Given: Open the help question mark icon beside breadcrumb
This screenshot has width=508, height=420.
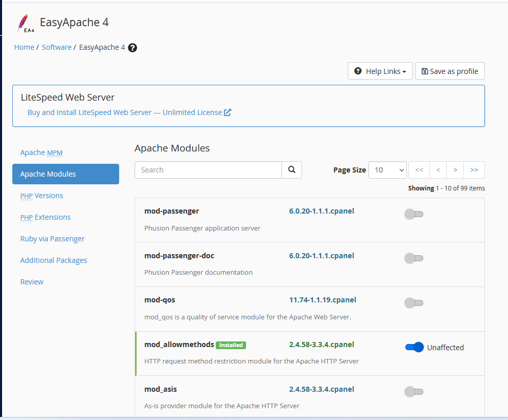Looking at the screenshot, I should point(133,48).
